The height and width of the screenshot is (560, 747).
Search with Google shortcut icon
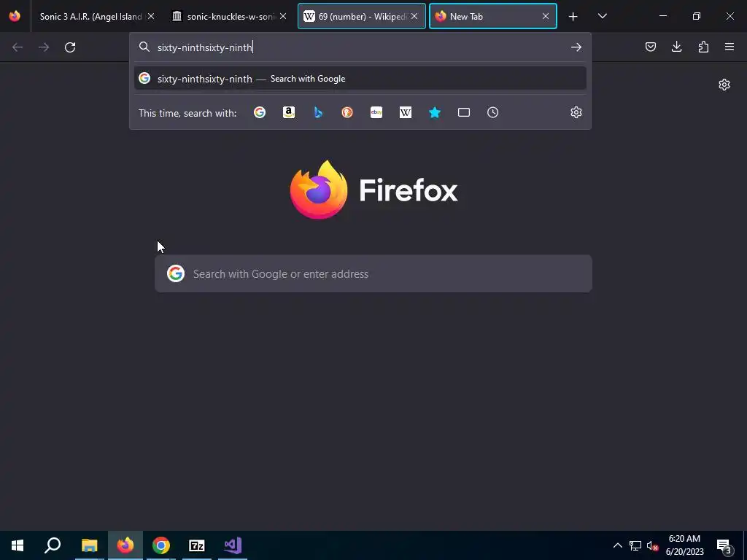click(x=260, y=112)
